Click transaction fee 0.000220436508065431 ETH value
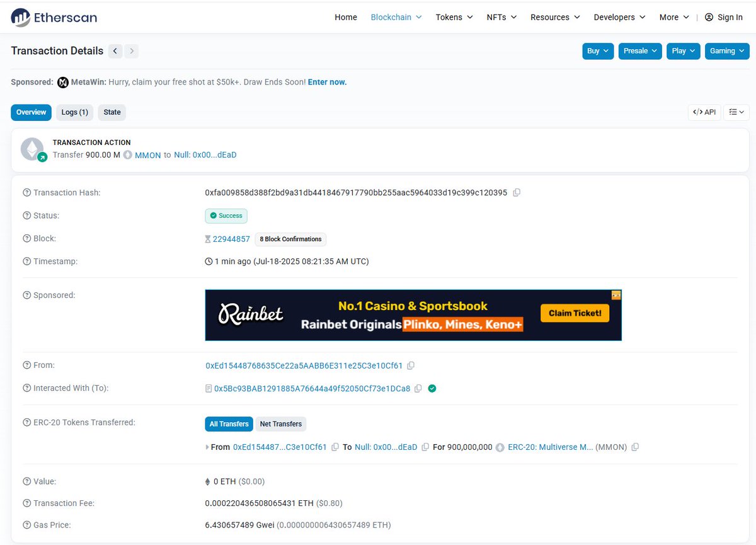 tap(260, 503)
